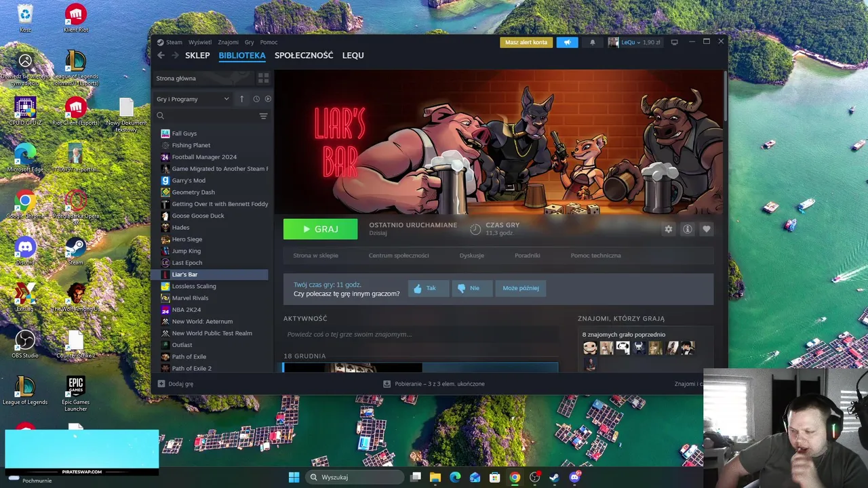Switch to SPOŁECZNOŚĆ tab
868x488 pixels.
(304, 56)
